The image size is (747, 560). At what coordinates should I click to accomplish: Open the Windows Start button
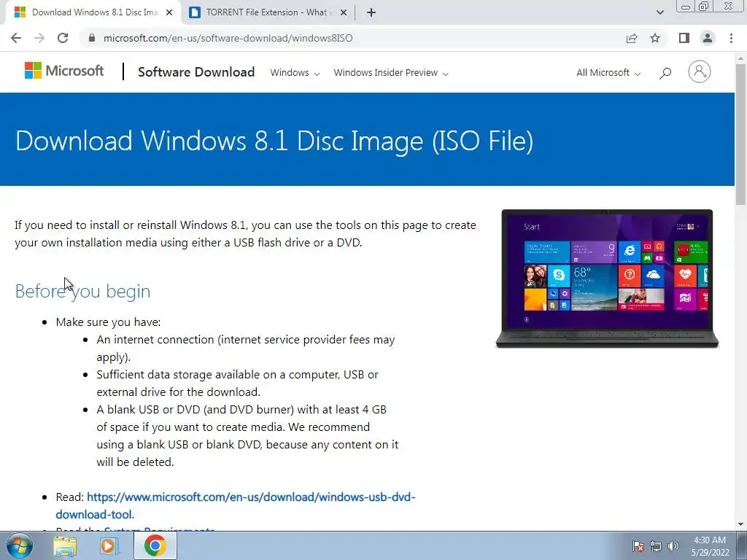tap(20, 545)
